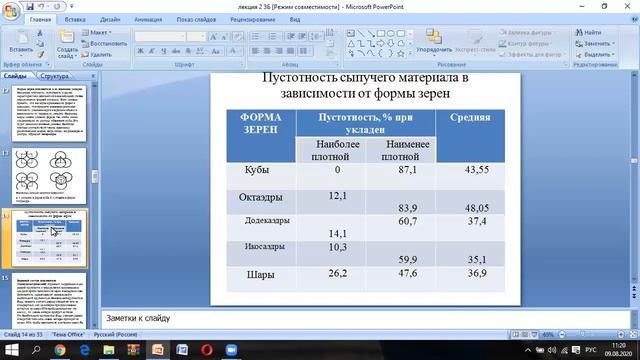Toggle text shadow formatting

[x=188, y=51]
